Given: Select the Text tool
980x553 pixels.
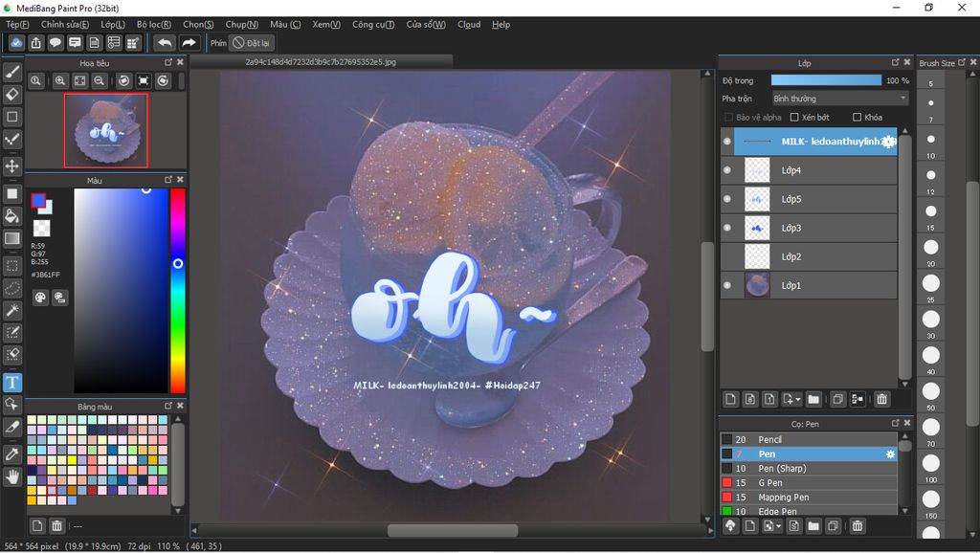Looking at the screenshot, I should (11, 383).
